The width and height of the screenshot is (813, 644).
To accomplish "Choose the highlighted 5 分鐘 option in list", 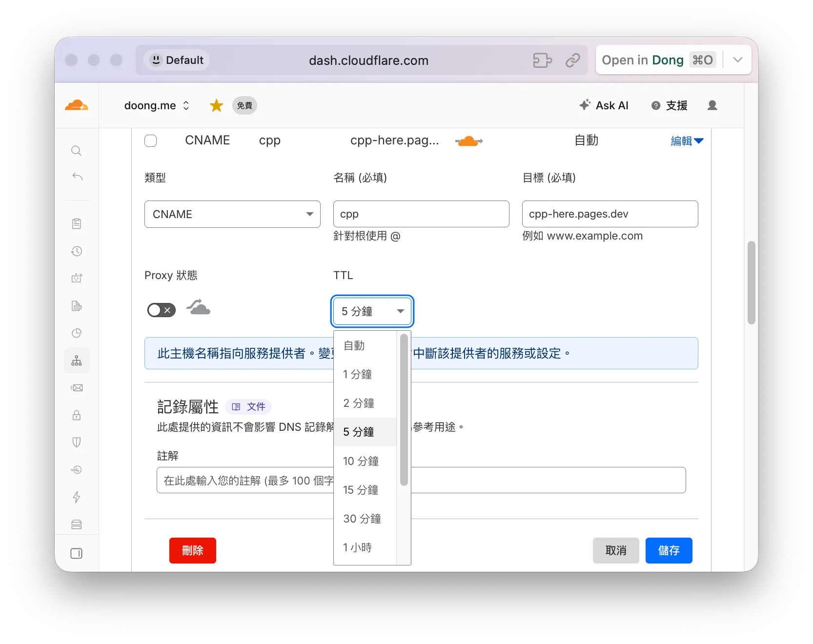I will (366, 432).
